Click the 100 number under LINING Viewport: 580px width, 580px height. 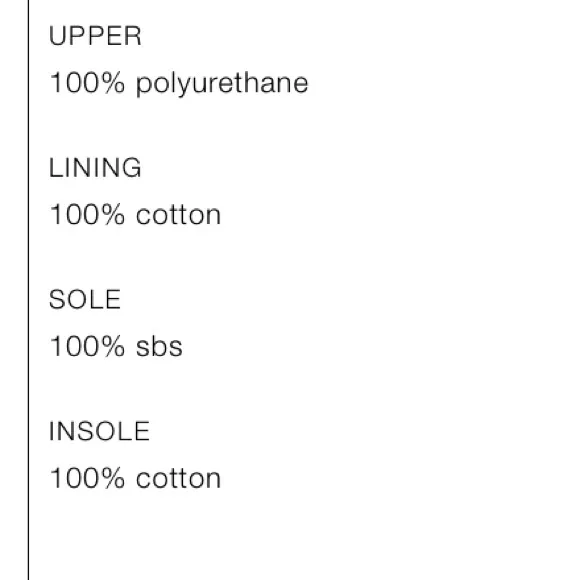[75, 215]
